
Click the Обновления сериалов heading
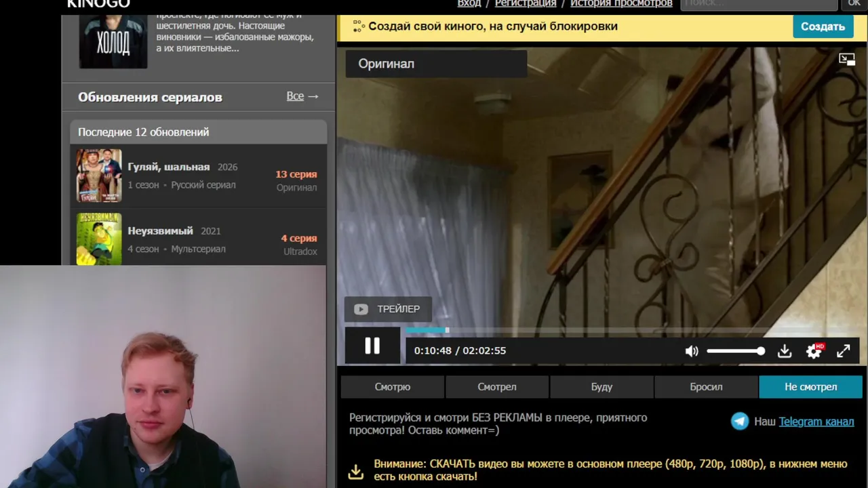click(150, 97)
